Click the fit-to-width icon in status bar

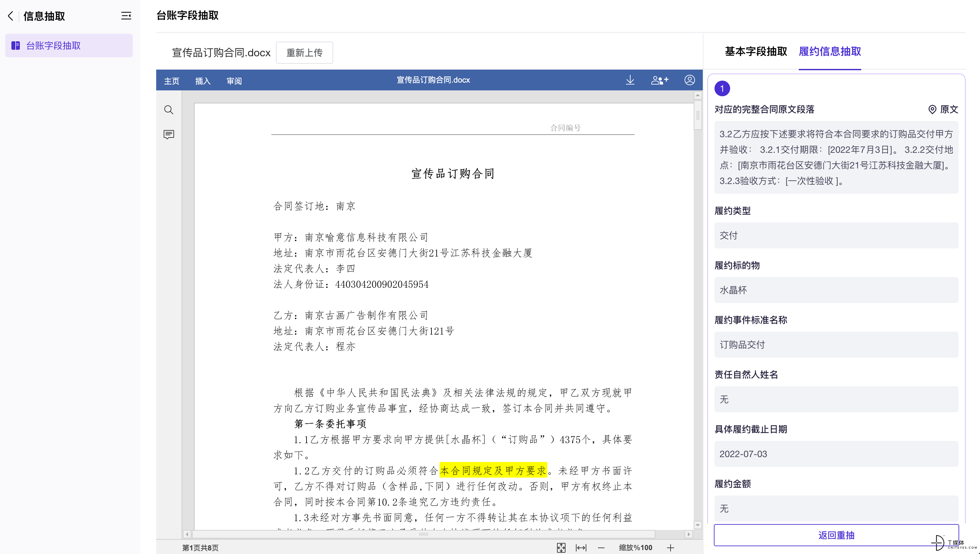(x=581, y=547)
